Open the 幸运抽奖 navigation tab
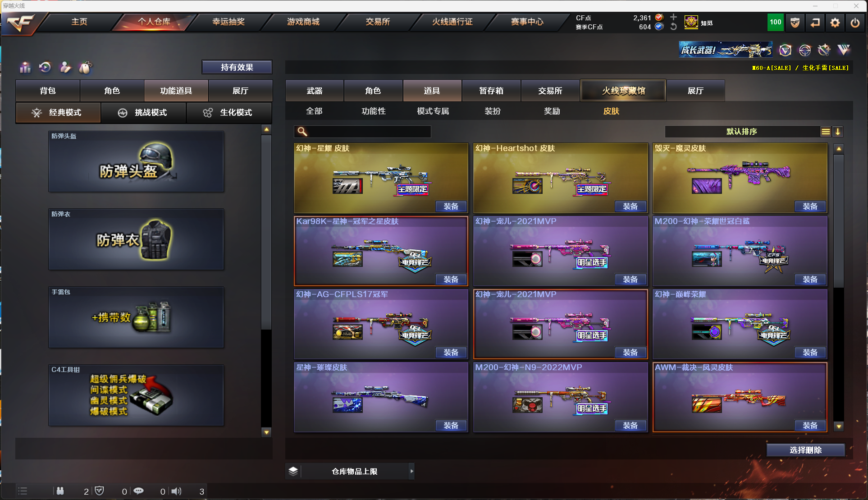Viewport: 868px width, 500px height. pyautogui.click(x=228, y=22)
